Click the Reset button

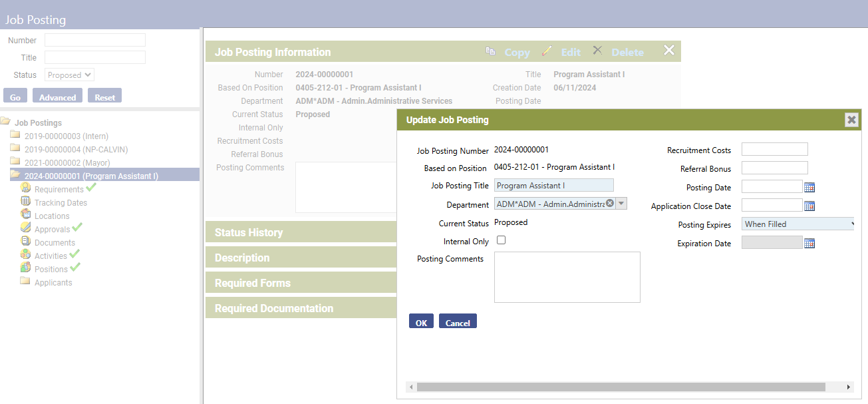point(104,96)
